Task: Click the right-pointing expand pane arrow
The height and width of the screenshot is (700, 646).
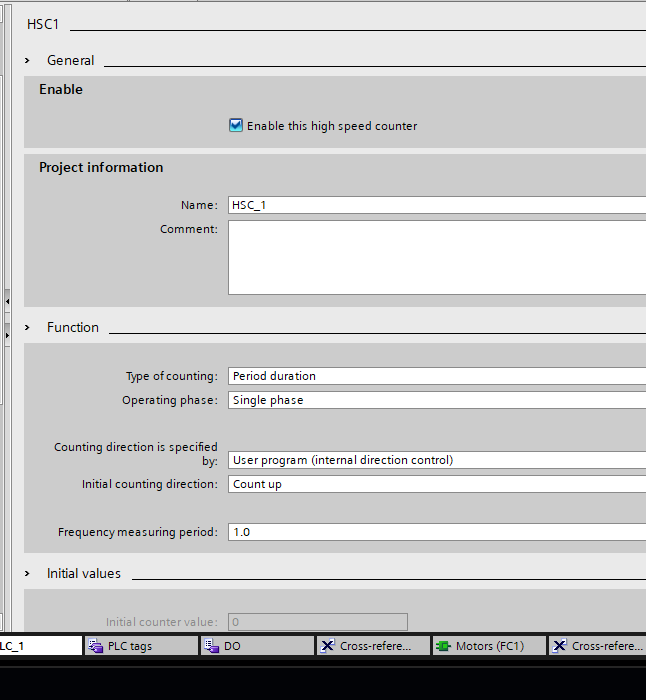Action: tap(7, 335)
